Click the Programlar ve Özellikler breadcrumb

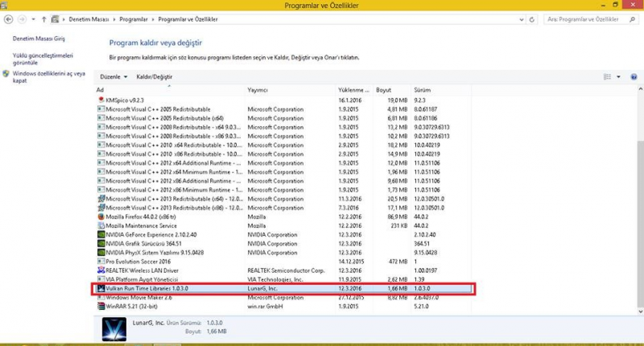[x=188, y=19]
